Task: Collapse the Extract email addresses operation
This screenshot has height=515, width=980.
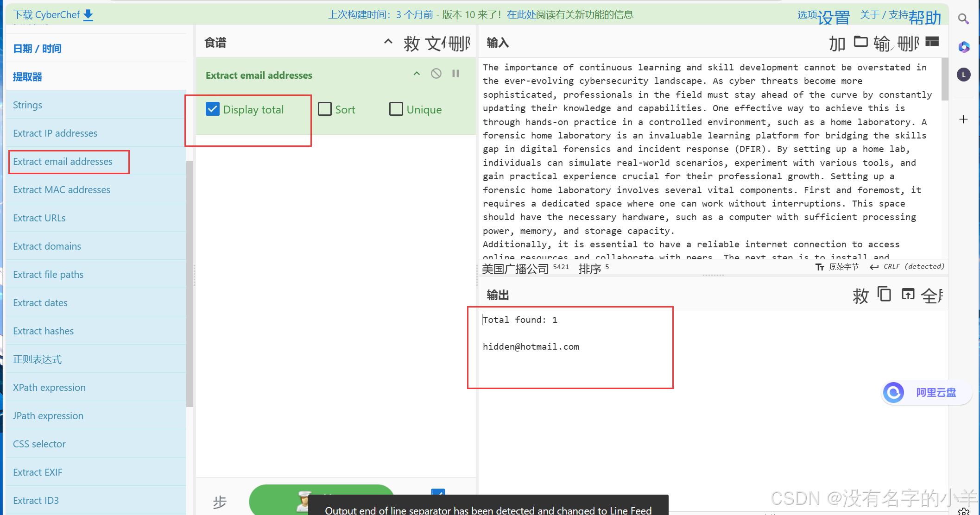Action: 417,74
